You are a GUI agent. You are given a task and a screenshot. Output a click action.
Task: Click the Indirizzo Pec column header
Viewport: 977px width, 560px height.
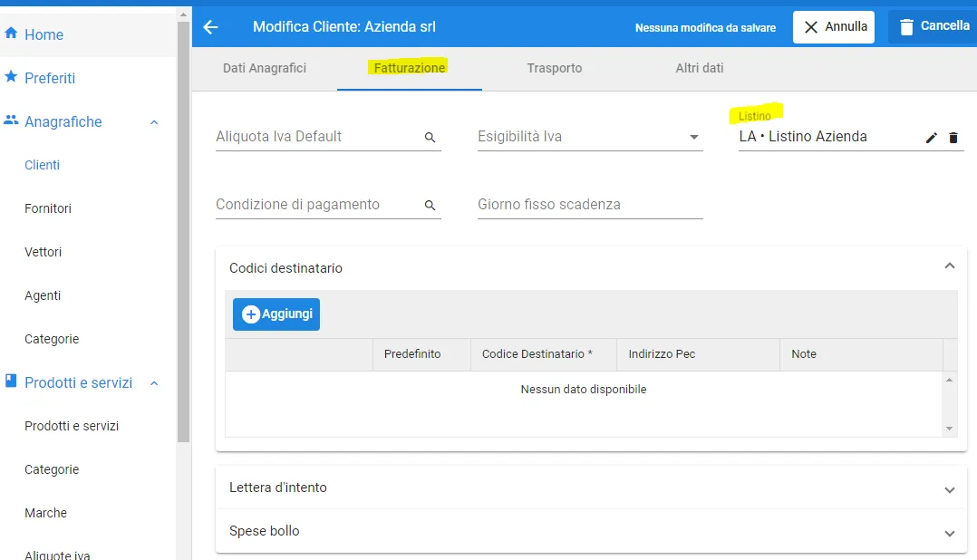[698, 353]
